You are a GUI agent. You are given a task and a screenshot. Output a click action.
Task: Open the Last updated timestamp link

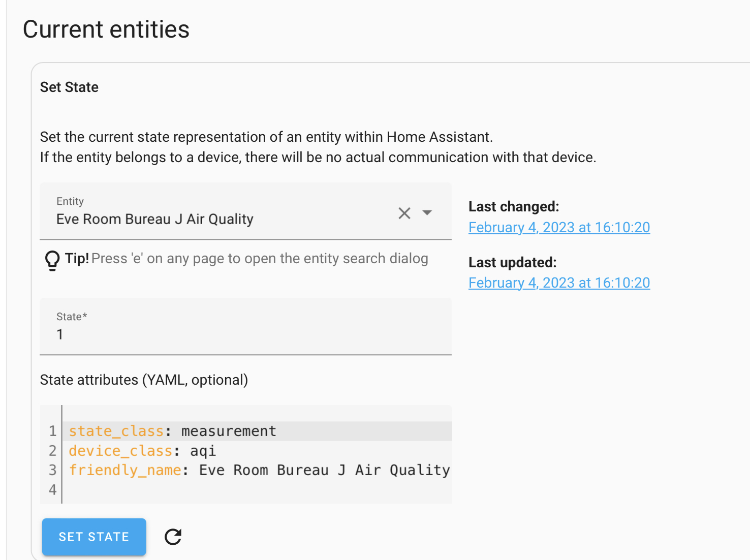point(559,283)
